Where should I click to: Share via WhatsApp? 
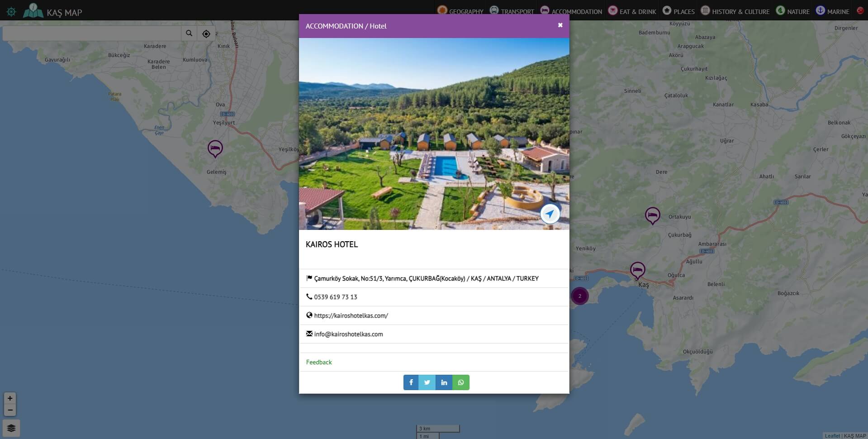(461, 382)
